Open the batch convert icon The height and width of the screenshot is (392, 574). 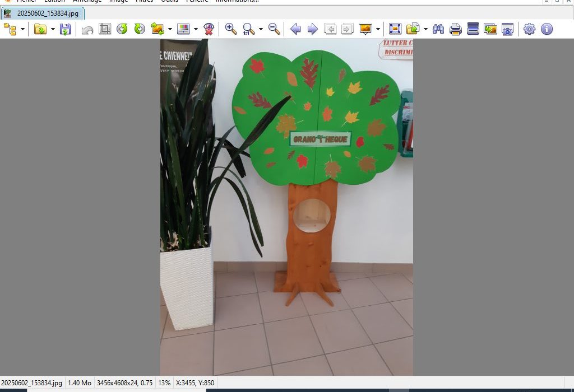point(490,29)
